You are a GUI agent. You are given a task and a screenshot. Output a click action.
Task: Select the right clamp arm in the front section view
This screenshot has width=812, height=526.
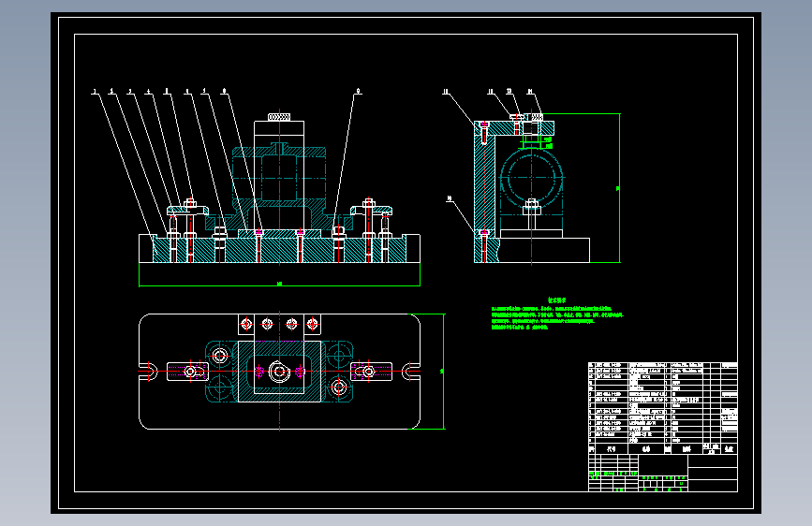point(371,210)
